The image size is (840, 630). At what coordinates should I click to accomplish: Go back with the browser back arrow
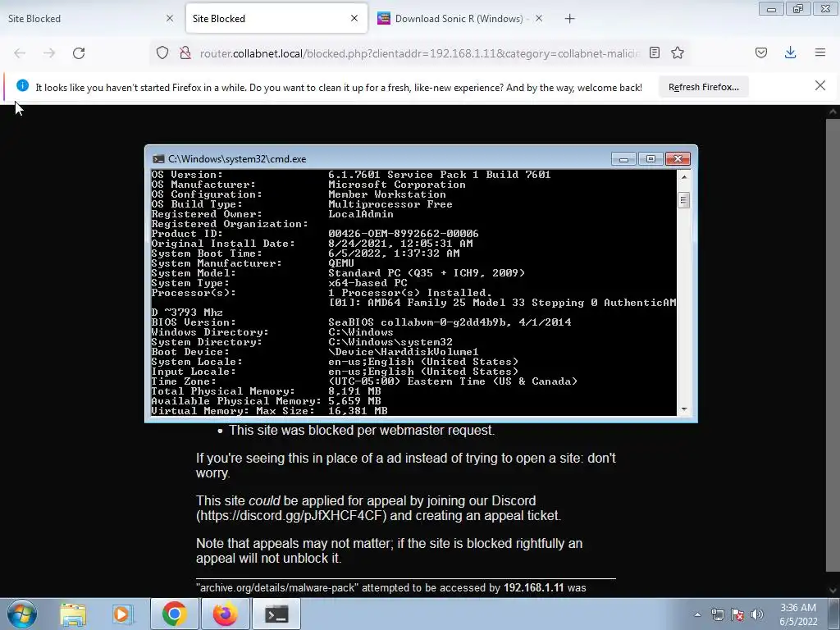click(20, 53)
